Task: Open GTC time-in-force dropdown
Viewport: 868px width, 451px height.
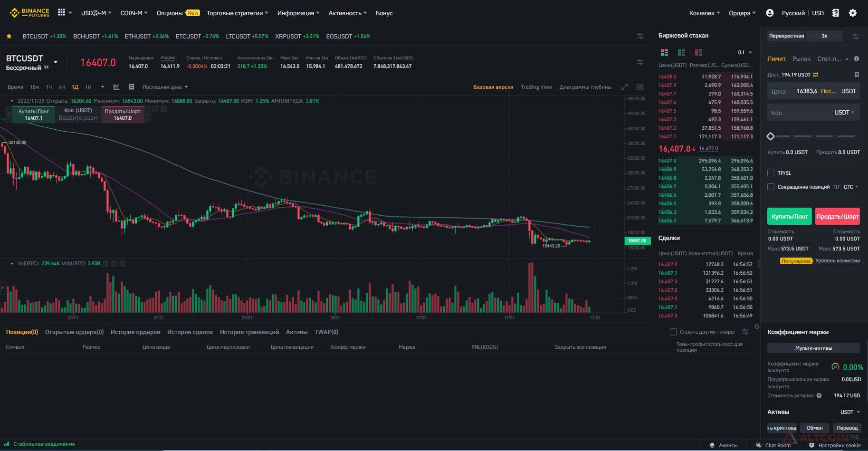Action: click(851, 187)
